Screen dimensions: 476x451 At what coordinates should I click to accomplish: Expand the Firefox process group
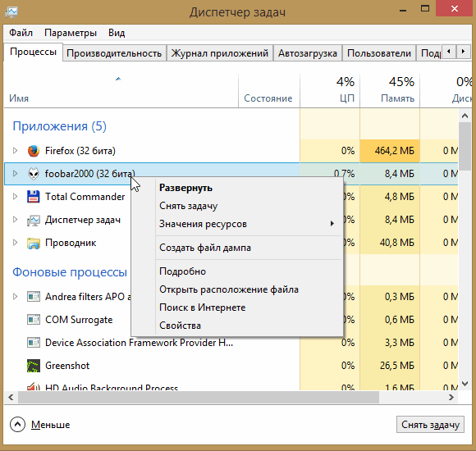(15, 150)
